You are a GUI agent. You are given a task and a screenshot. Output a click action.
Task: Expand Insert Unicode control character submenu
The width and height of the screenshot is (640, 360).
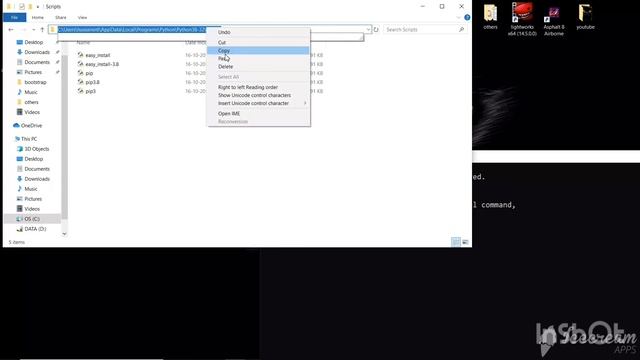tap(258, 103)
